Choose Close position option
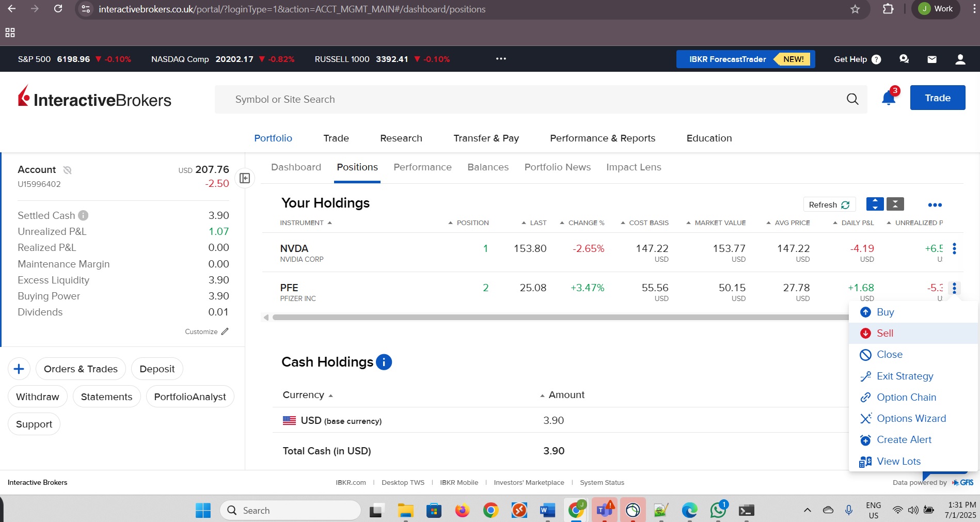The width and height of the screenshot is (980, 522). (x=913, y=355)
